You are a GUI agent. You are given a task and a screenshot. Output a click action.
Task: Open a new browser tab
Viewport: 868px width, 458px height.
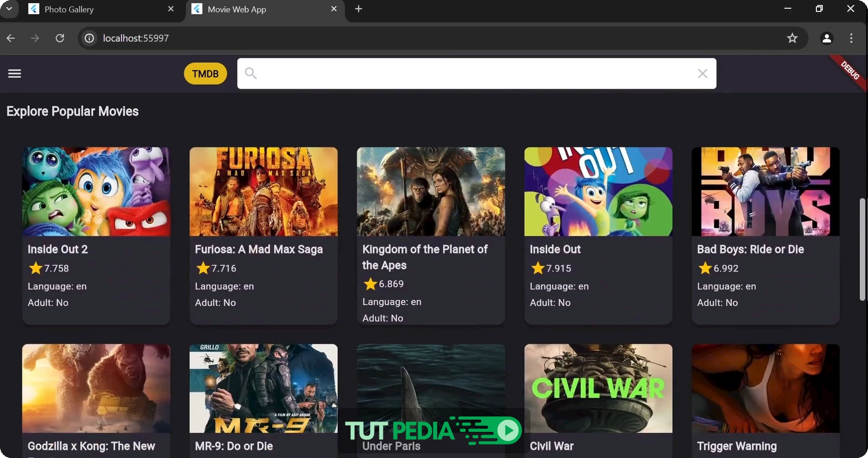(x=359, y=9)
